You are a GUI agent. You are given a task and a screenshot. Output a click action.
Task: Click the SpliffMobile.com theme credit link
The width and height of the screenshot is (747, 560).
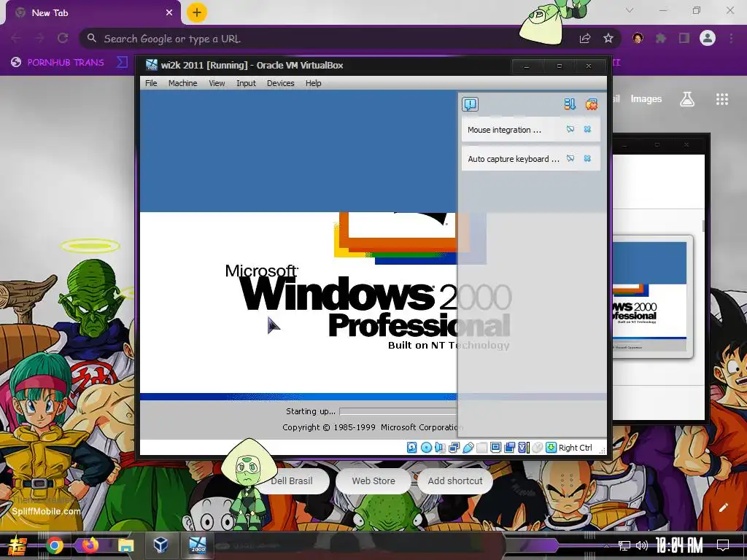pyautogui.click(x=46, y=511)
